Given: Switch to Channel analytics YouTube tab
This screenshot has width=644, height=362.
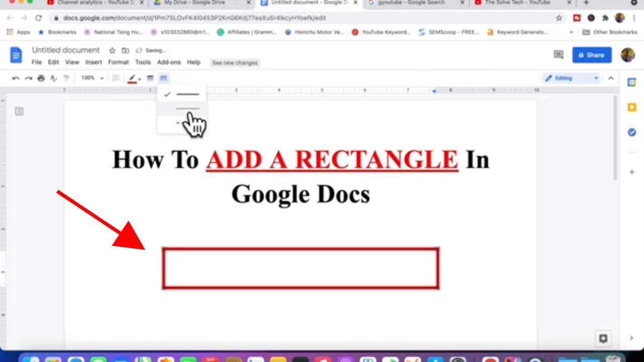Looking at the screenshot, I should [x=93, y=3].
